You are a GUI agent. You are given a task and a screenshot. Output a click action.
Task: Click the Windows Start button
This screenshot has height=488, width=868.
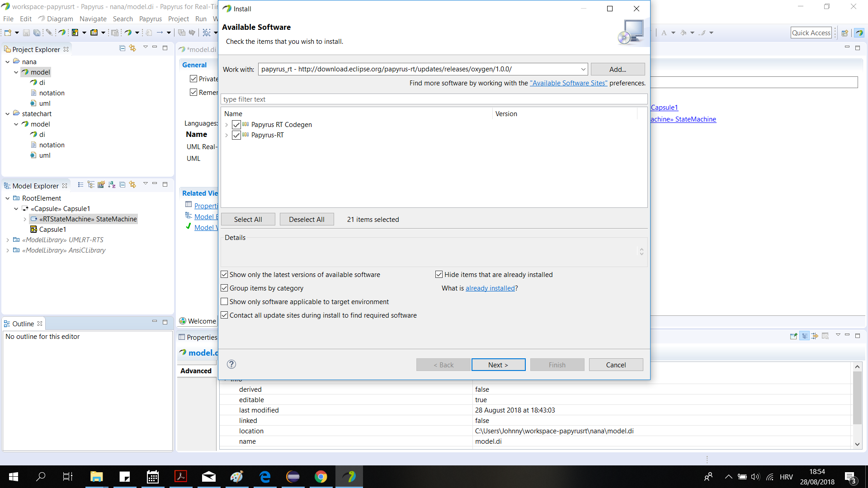[x=14, y=477]
